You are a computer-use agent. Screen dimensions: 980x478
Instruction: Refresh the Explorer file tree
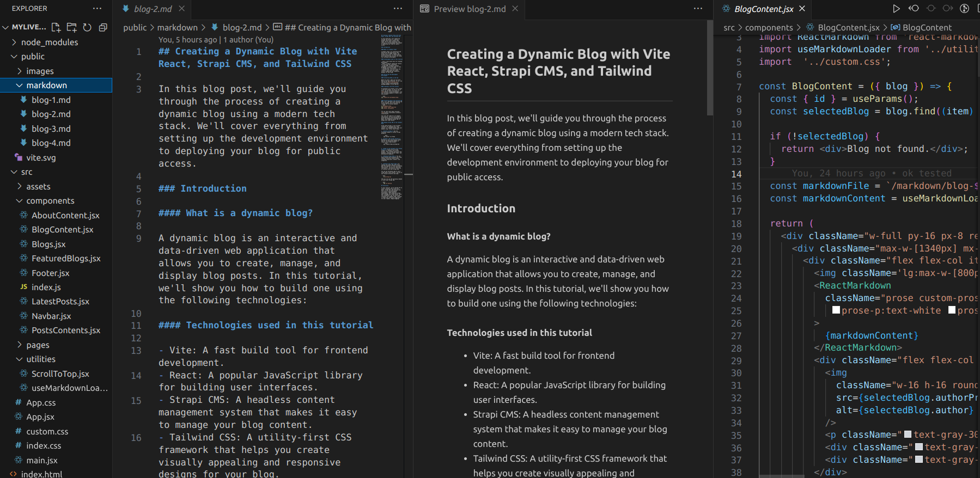pos(87,27)
